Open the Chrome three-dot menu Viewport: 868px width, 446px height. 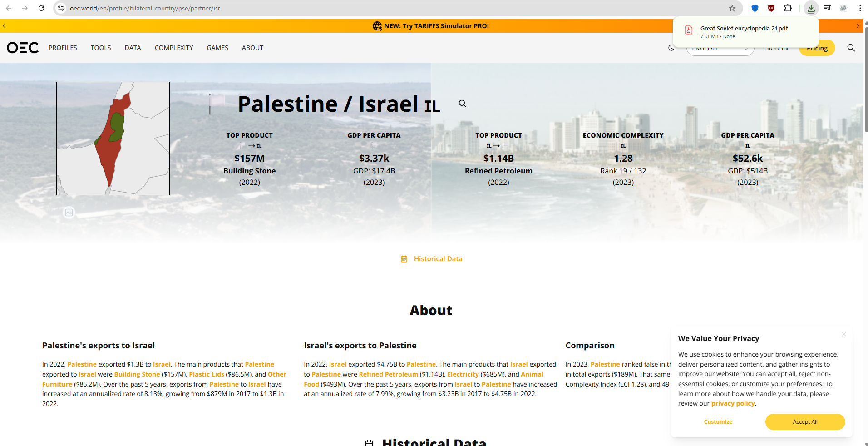(860, 8)
